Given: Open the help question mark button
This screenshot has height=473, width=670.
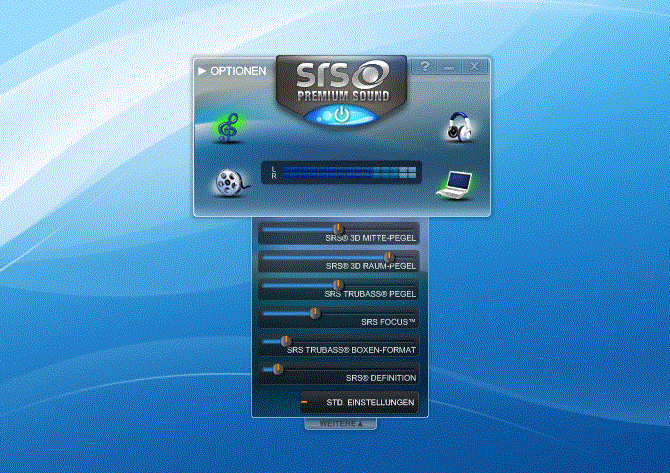Looking at the screenshot, I should pyautogui.click(x=425, y=66).
